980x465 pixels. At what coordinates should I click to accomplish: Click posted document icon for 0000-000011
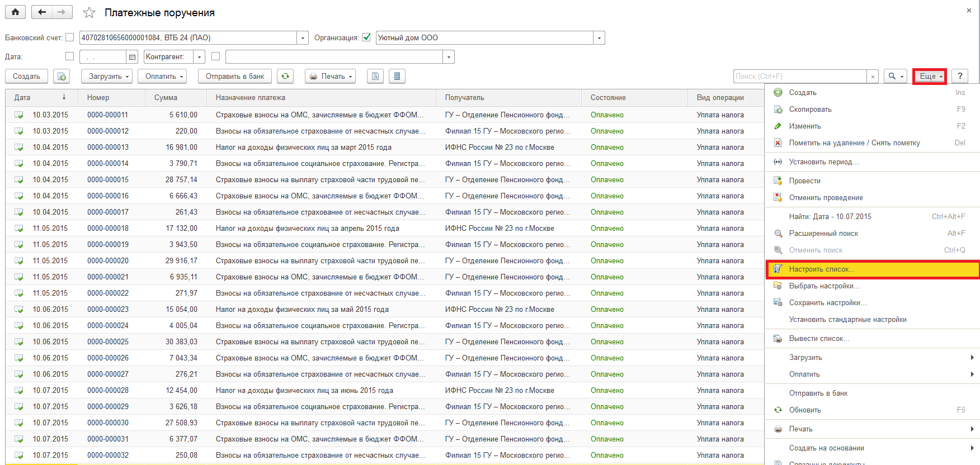(19, 115)
